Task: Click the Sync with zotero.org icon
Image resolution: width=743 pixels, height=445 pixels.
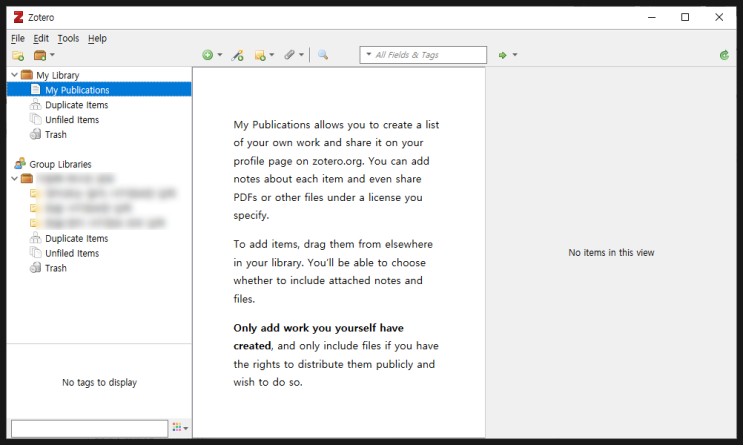Action: point(724,55)
